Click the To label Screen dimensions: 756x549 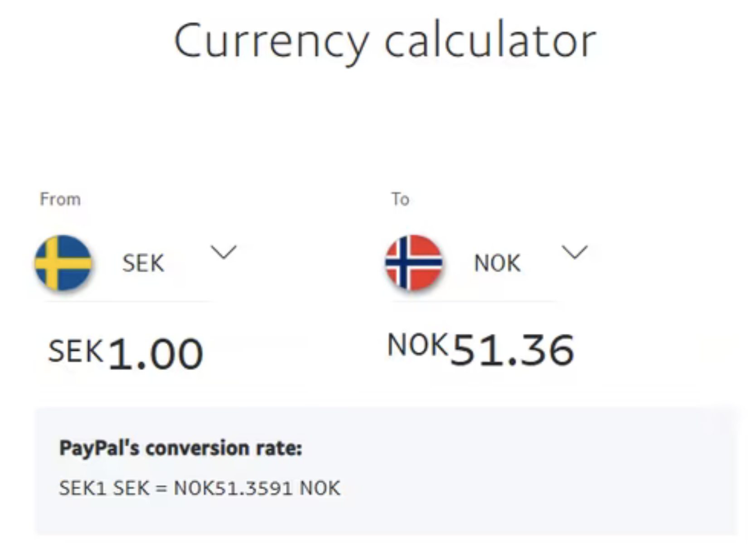pyautogui.click(x=400, y=199)
